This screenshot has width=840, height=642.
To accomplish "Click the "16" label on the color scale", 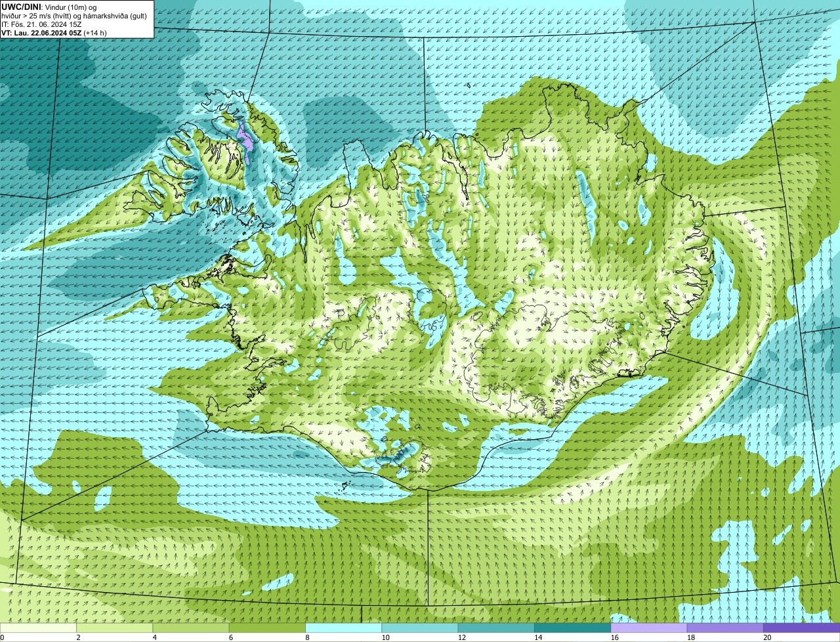I will pos(614,637).
